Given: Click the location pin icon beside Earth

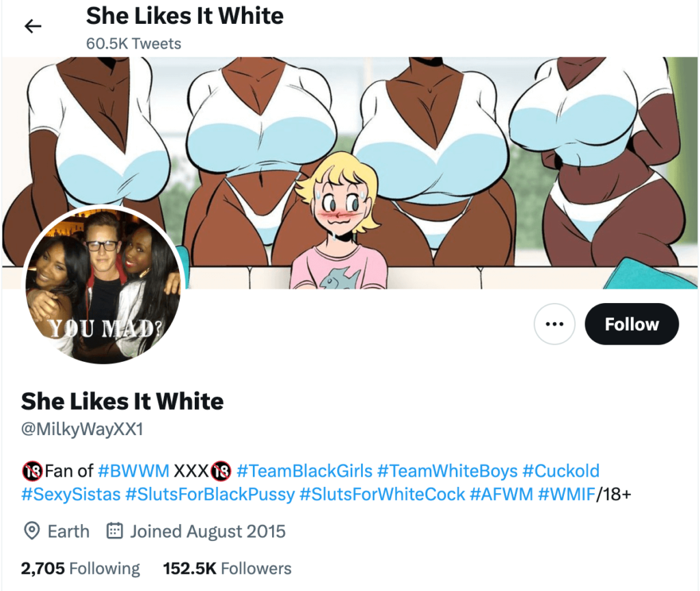Looking at the screenshot, I should tap(31, 531).
